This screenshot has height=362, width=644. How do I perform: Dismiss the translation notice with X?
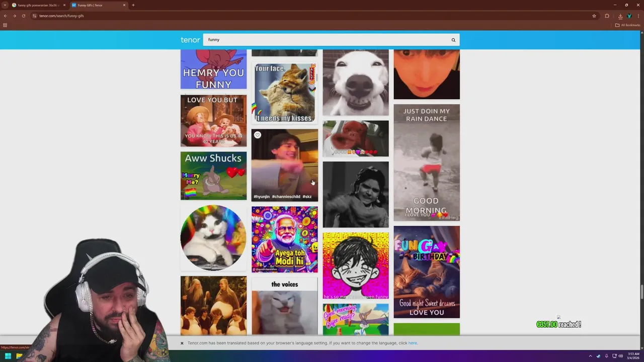[182, 343]
